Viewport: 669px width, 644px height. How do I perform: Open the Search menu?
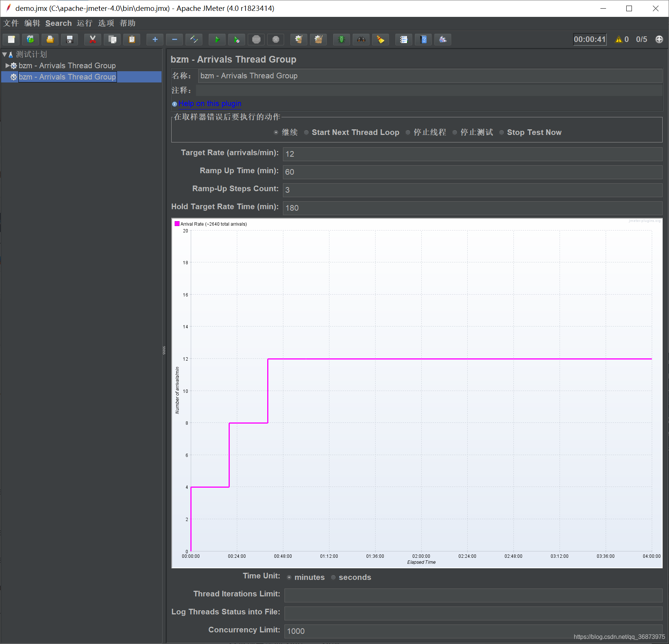[x=58, y=23]
